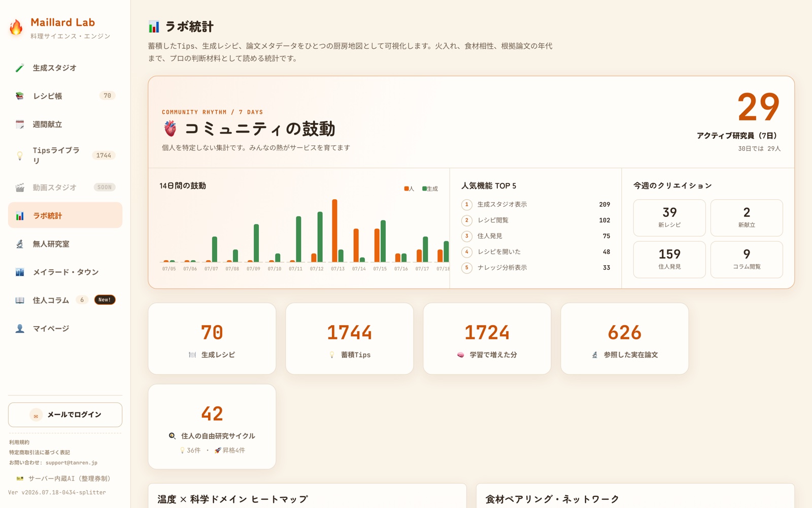This screenshot has width=812, height=508.
Task: Click the 食材ペアリング・ネットワーク heading
Action: pyautogui.click(x=552, y=499)
